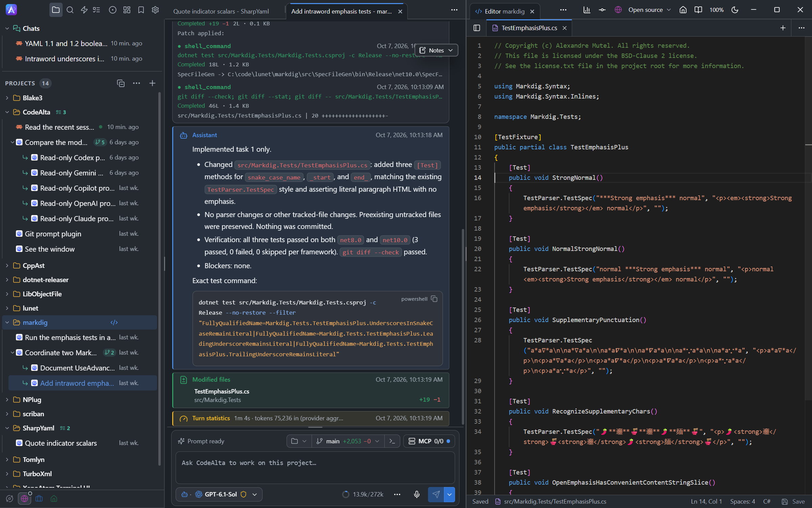Click the 100% zoom level indicator

716,10
